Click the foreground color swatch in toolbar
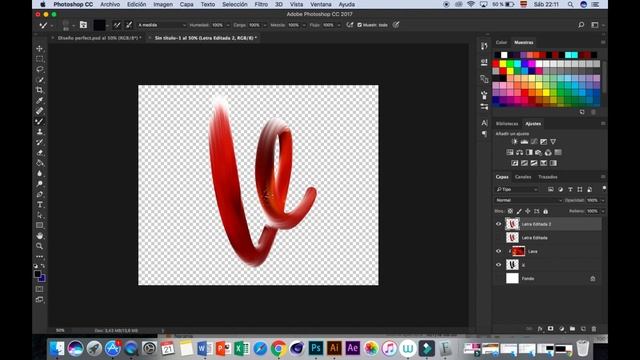 click(38, 274)
